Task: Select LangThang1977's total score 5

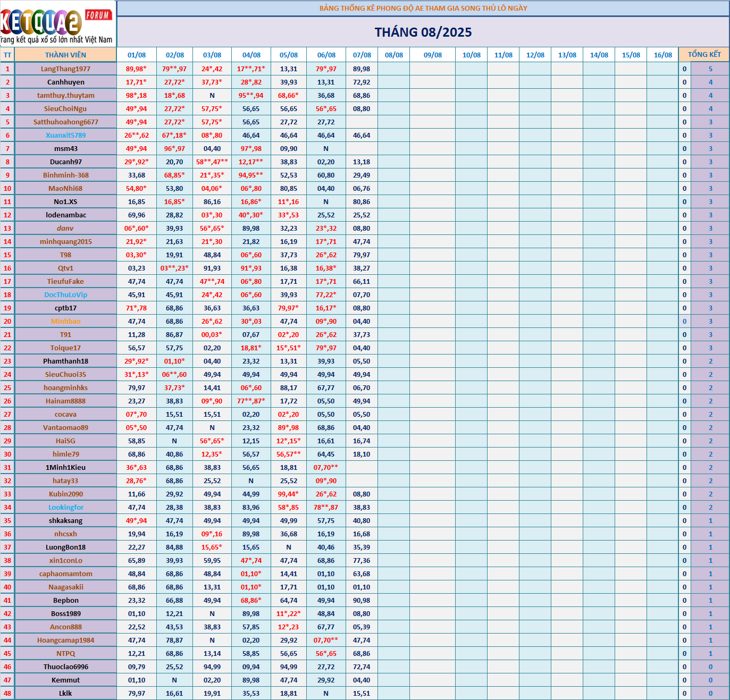Action: [710, 69]
